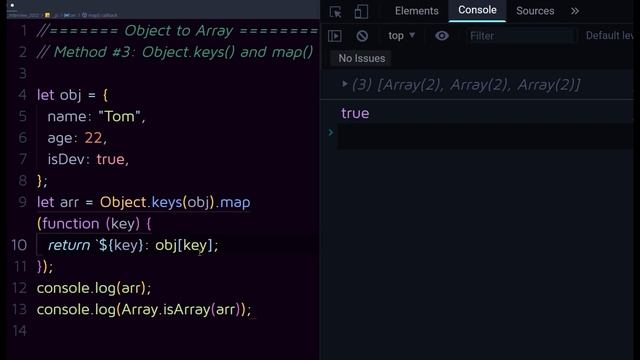Open the Default levels dropdown
The height and width of the screenshot is (360, 640).
tap(609, 36)
